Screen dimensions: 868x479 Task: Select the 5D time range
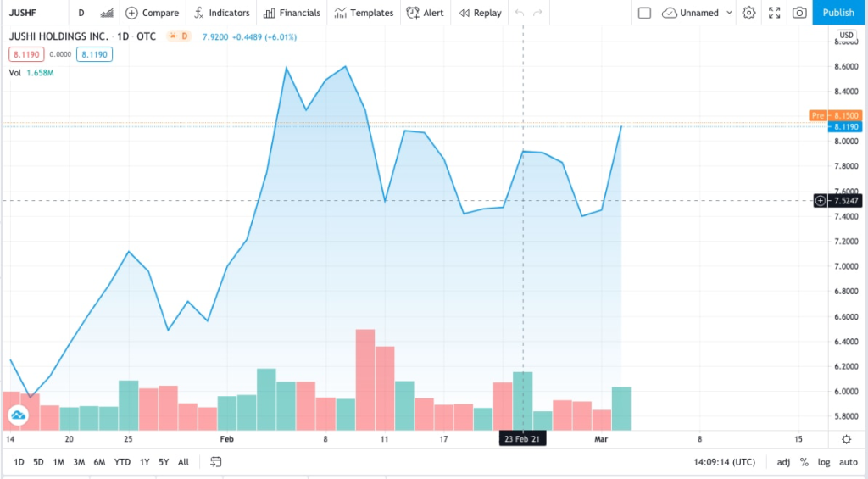pyautogui.click(x=38, y=462)
